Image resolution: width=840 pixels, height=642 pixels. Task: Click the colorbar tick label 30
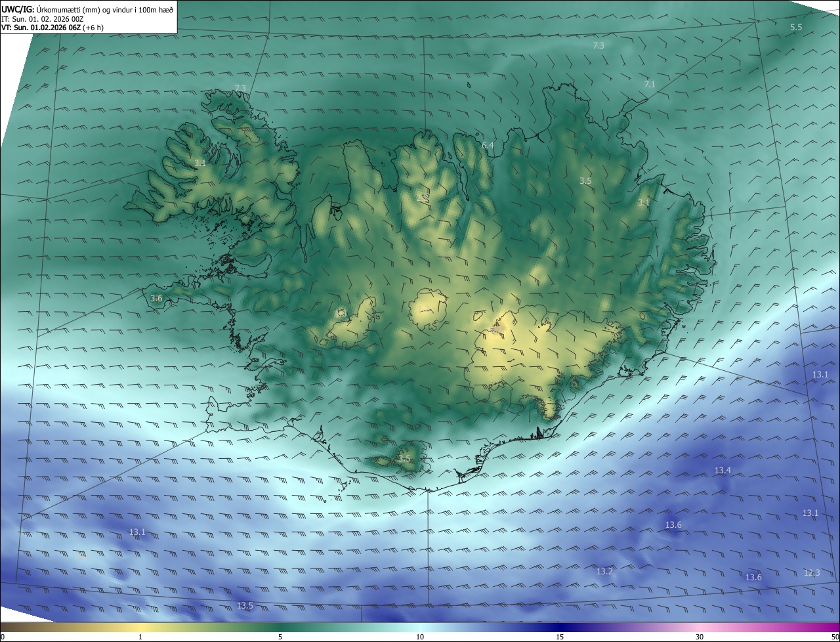[700, 637]
